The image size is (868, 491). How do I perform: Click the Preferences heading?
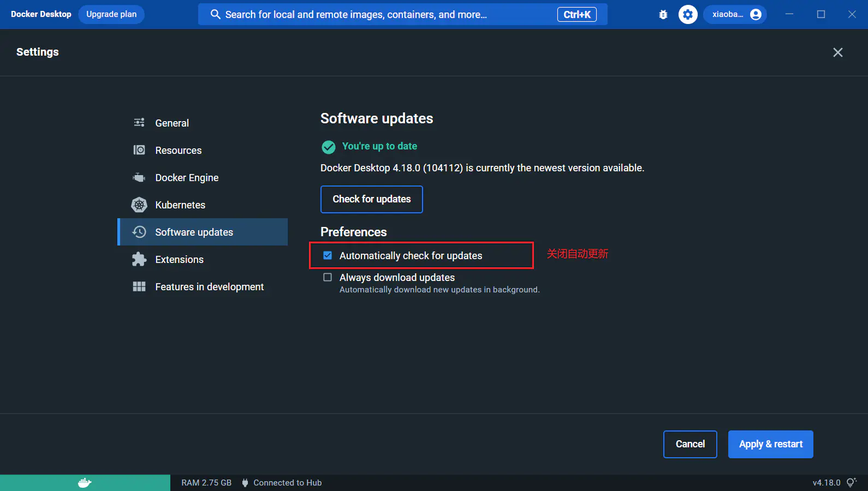pyautogui.click(x=354, y=232)
